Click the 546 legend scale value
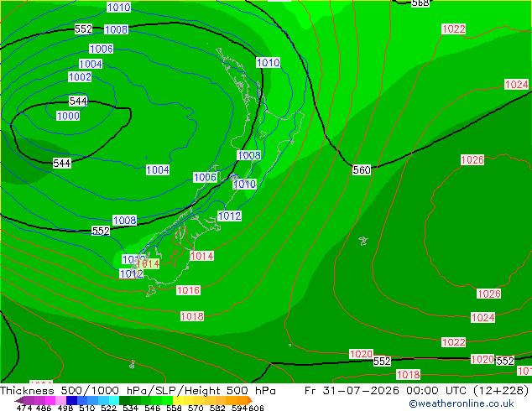The height and width of the screenshot is (411, 532). [153, 408]
